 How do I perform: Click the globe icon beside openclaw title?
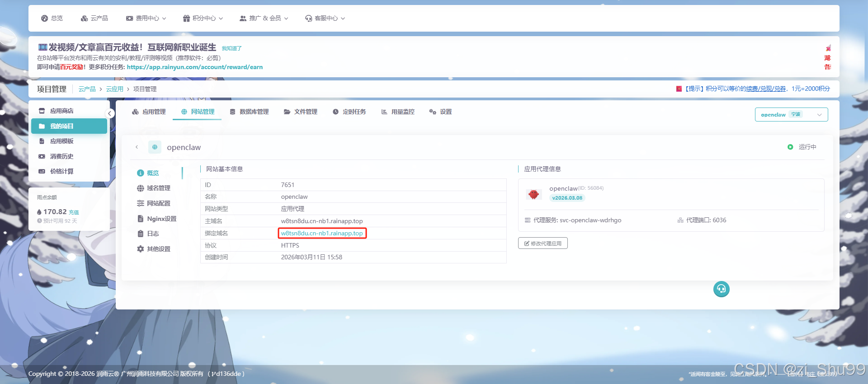coord(155,147)
